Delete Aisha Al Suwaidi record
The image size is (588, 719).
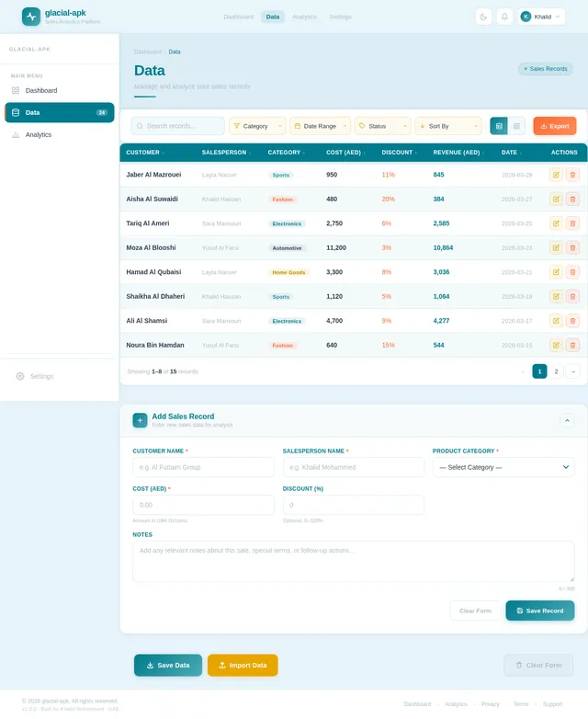(x=572, y=199)
